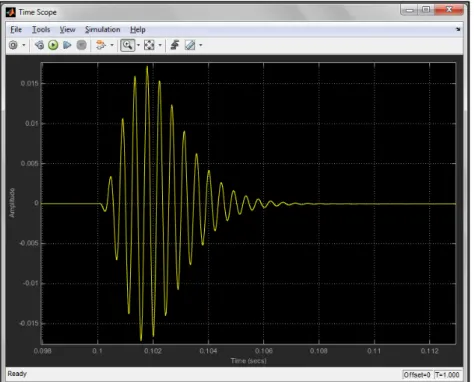The height and width of the screenshot is (382, 474).
Task: Close the Time Scope window
Action: [x=449, y=10]
